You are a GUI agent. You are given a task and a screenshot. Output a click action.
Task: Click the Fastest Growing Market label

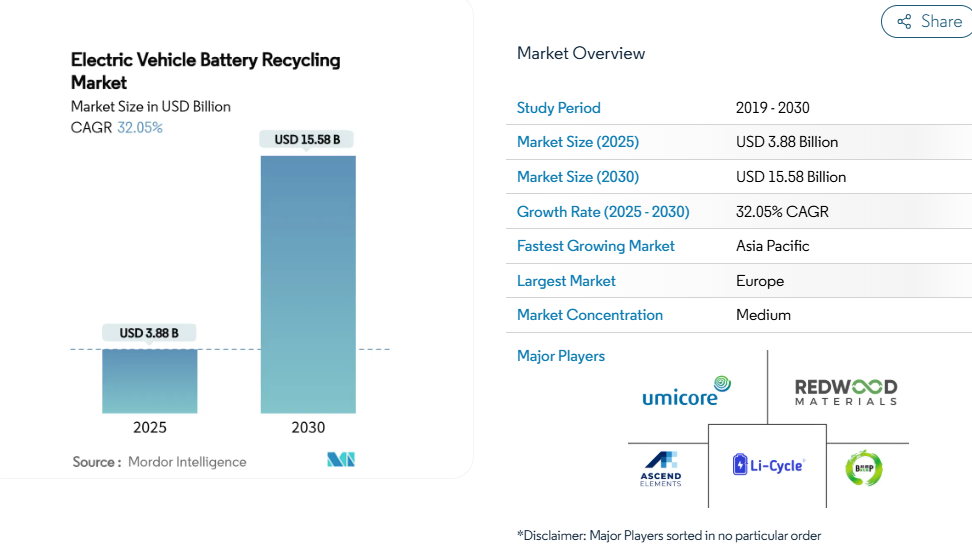pos(595,246)
